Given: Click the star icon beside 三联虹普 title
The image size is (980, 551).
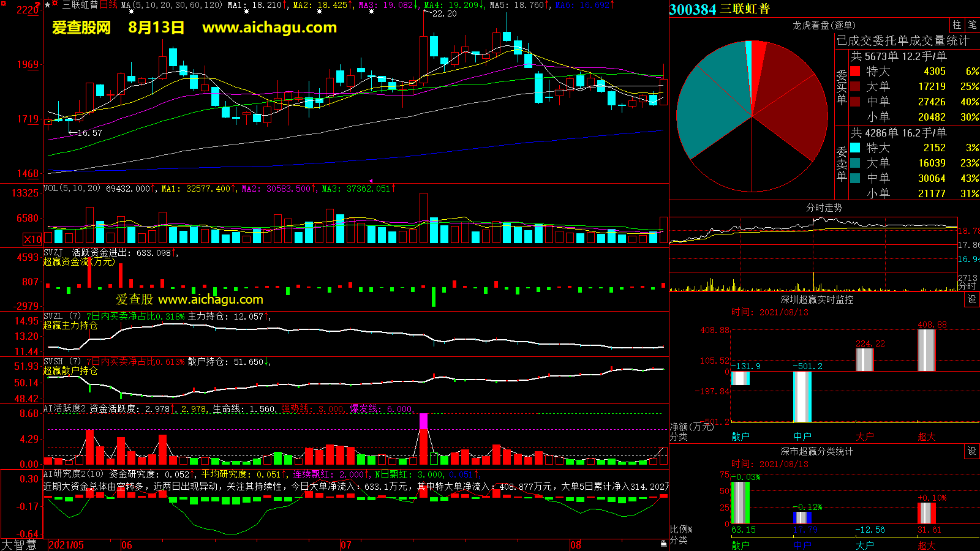Looking at the screenshot, I should [x=48, y=5].
